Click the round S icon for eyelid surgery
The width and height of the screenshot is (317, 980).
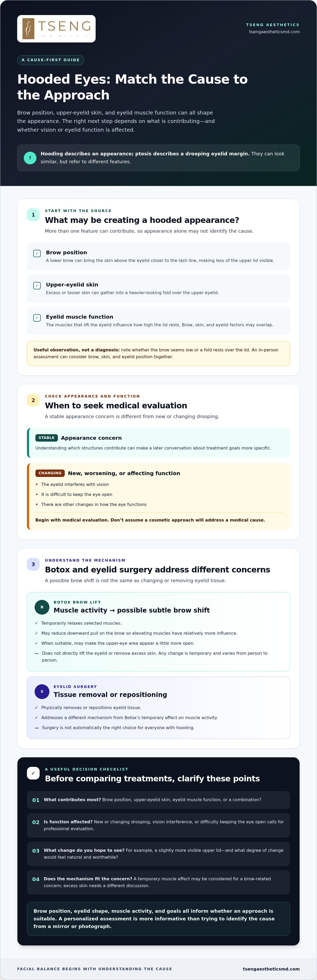coord(42,692)
